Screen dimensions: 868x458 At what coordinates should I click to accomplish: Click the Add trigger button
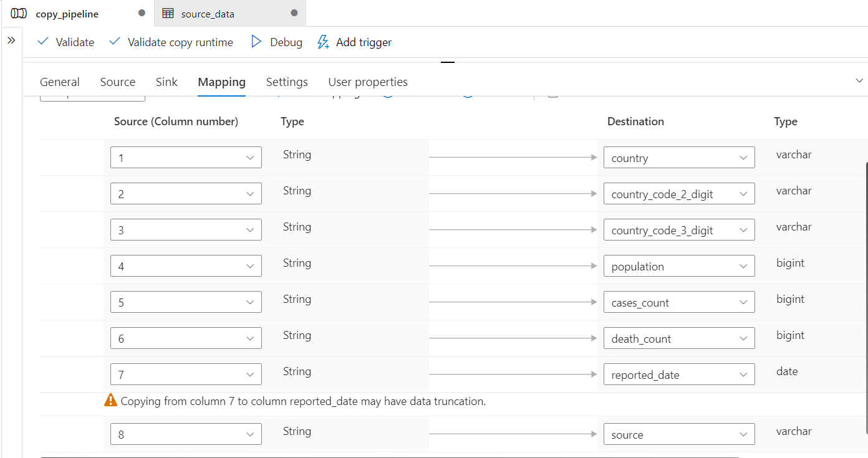click(x=355, y=42)
